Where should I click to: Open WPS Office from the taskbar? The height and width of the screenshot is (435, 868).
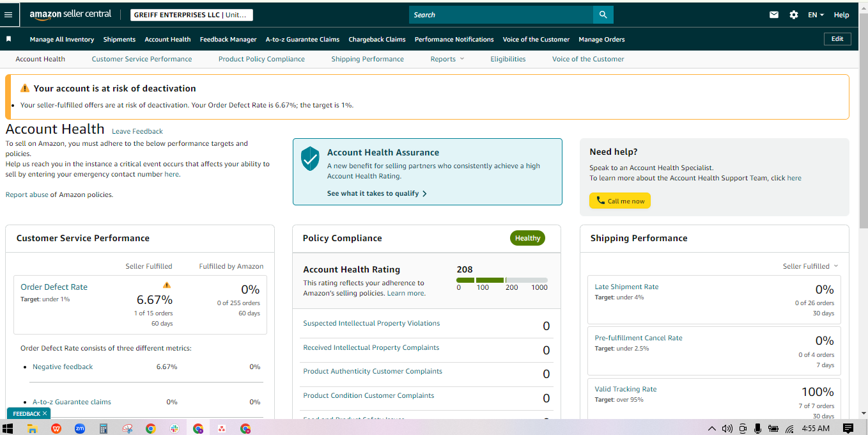56,429
